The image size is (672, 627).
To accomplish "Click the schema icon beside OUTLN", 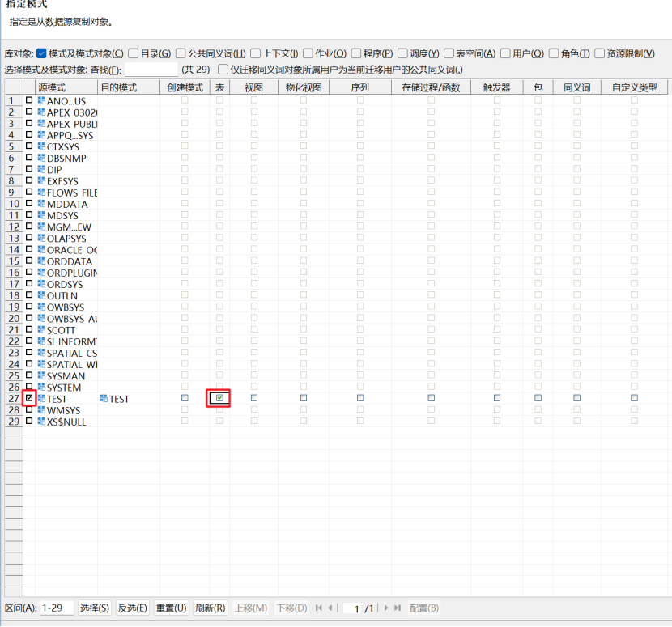I will coord(41,295).
